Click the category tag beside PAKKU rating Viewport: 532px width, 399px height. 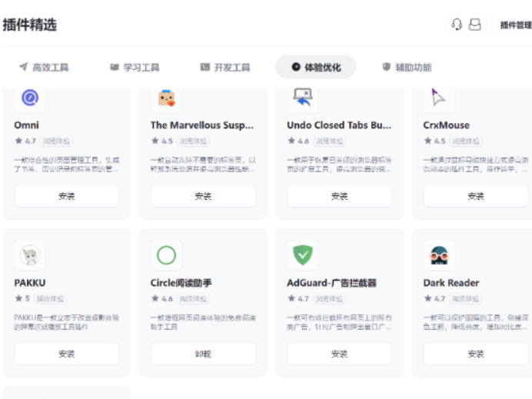[50, 298]
